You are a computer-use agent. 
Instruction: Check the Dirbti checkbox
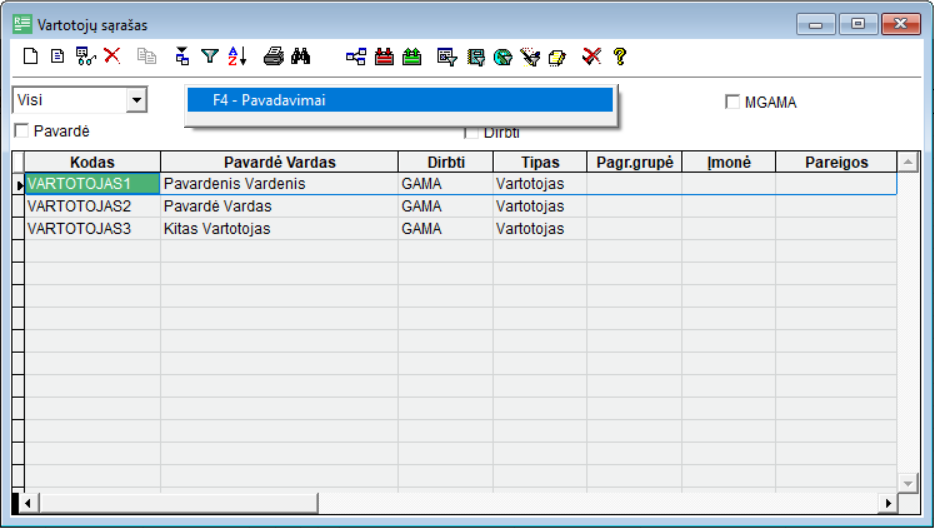(x=471, y=133)
